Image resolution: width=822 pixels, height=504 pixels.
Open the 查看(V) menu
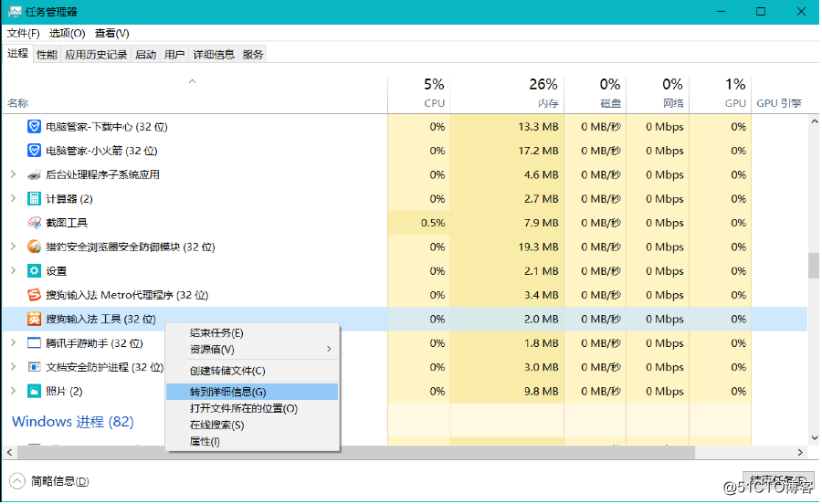(111, 34)
